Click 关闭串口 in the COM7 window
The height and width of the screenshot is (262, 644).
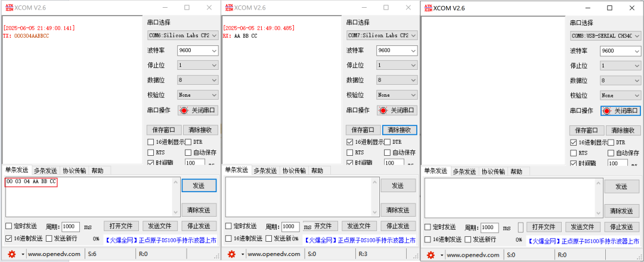[x=398, y=110]
